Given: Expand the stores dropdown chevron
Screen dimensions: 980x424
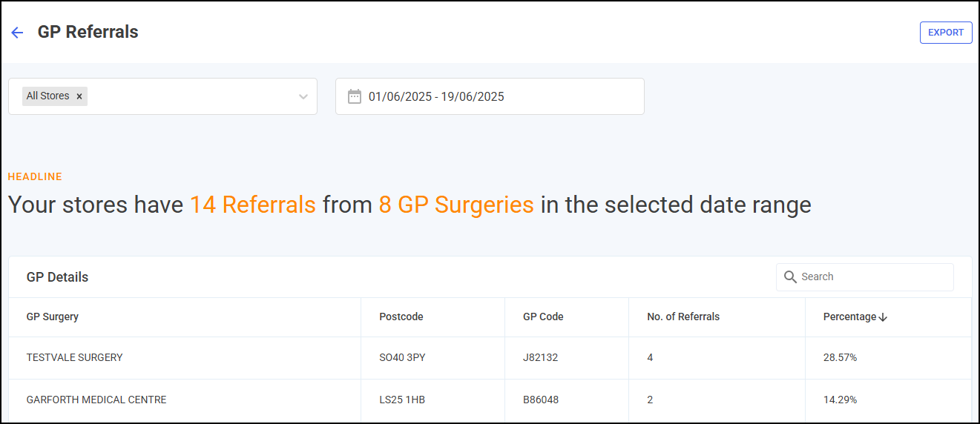Looking at the screenshot, I should (303, 96).
